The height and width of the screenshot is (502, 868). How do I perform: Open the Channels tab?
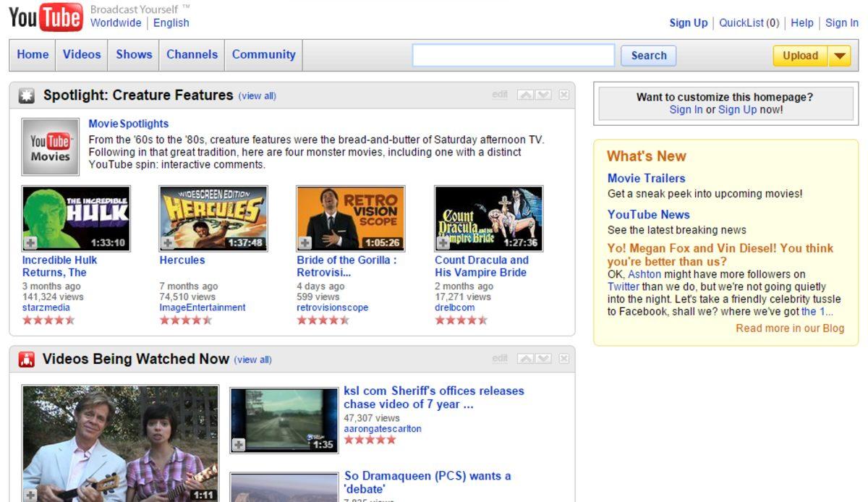point(192,55)
